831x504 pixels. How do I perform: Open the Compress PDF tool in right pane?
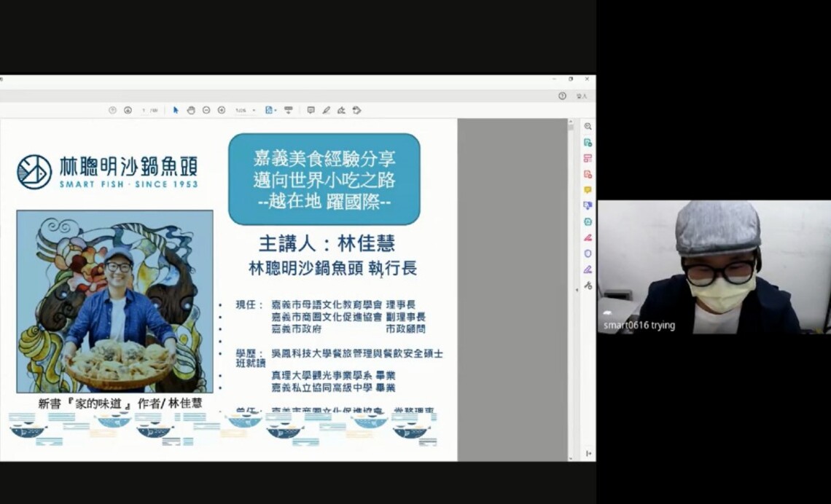click(588, 222)
